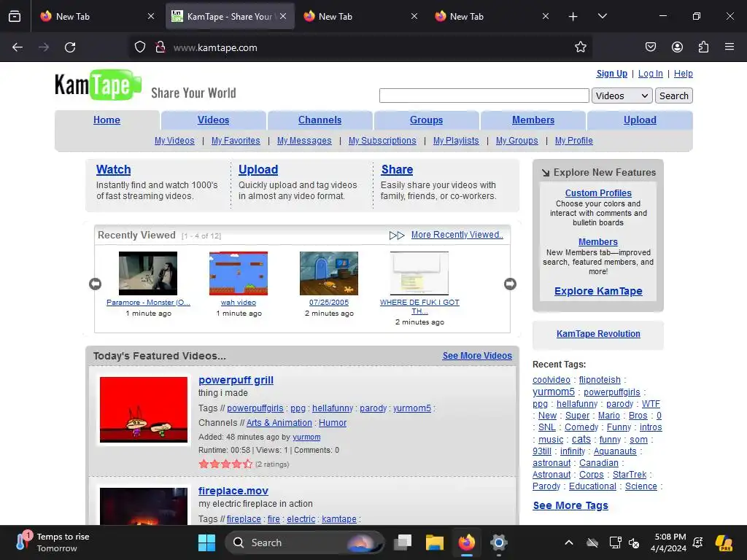Viewport: 747px width, 560px height.
Task: Click the Search button
Action: click(x=673, y=96)
